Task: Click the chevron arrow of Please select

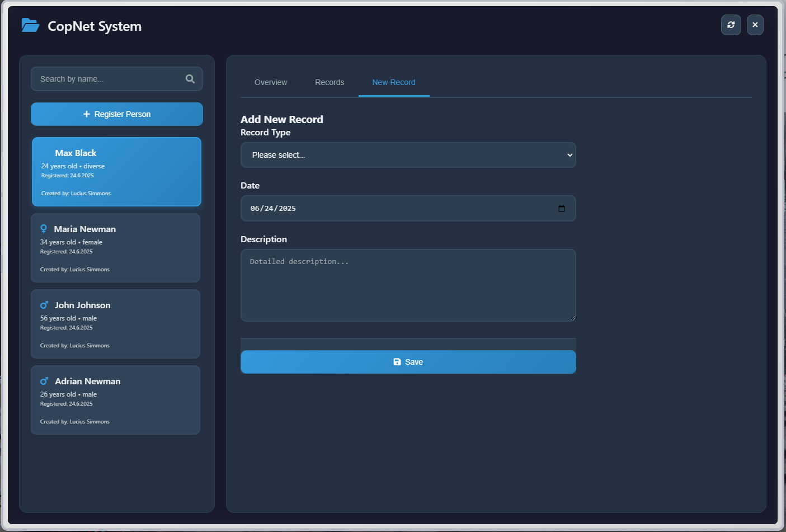Action: click(570, 155)
